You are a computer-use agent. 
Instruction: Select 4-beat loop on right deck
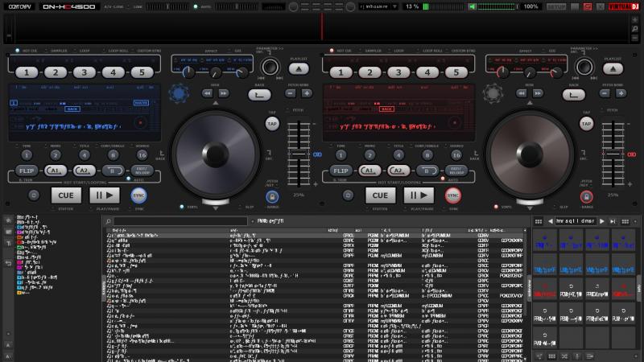398,155
